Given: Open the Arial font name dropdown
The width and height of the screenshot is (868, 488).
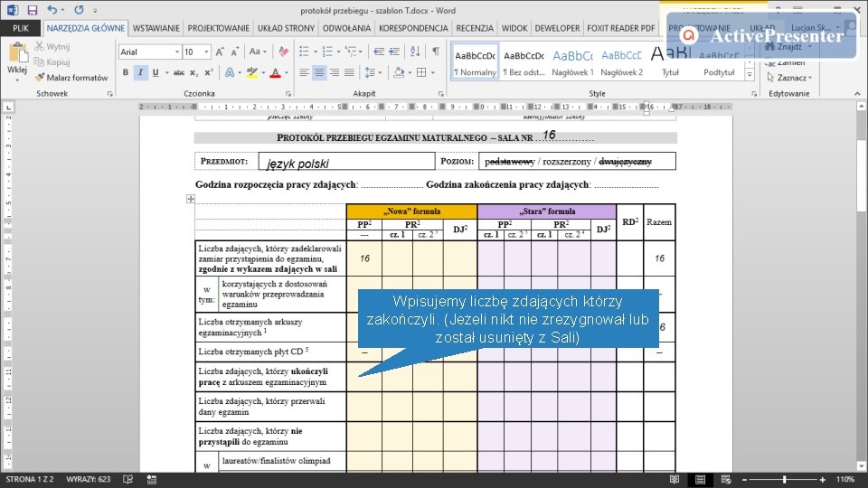Looking at the screenshot, I should (177, 52).
